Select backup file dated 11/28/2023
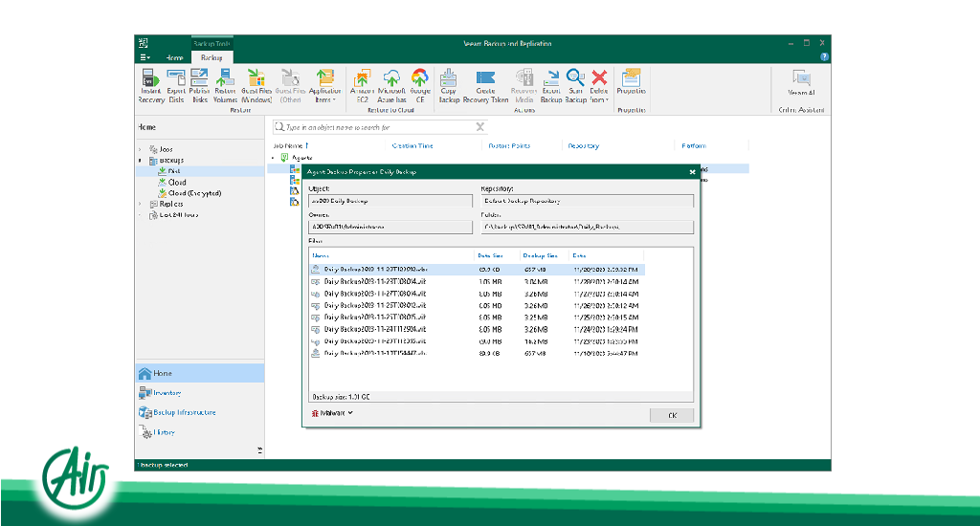Image resolution: width=980 pixels, height=526 pixels. click(x=477, y=282)
